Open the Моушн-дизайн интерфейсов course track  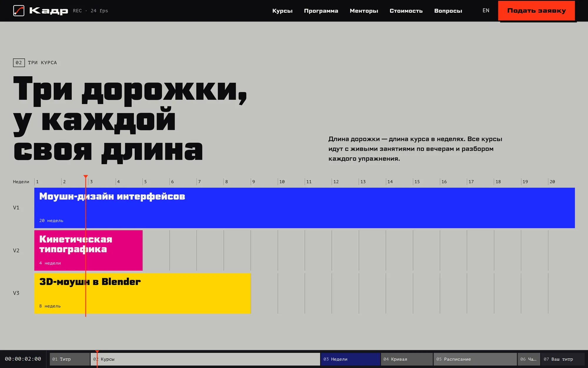coord(305,208)
